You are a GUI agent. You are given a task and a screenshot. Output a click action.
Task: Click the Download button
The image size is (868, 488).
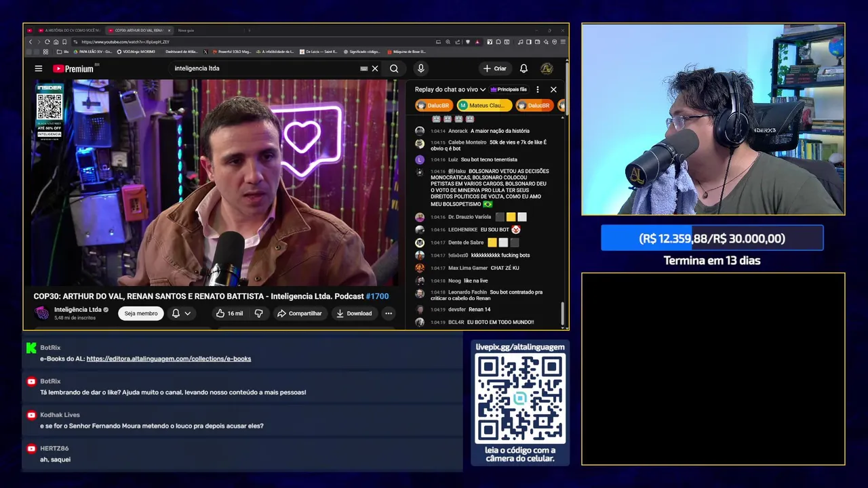(354, 313)
